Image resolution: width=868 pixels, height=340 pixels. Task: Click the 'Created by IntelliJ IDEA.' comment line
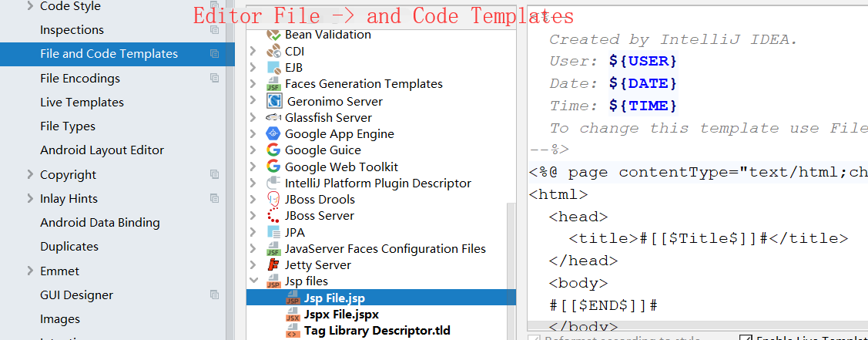pos(673,39)
